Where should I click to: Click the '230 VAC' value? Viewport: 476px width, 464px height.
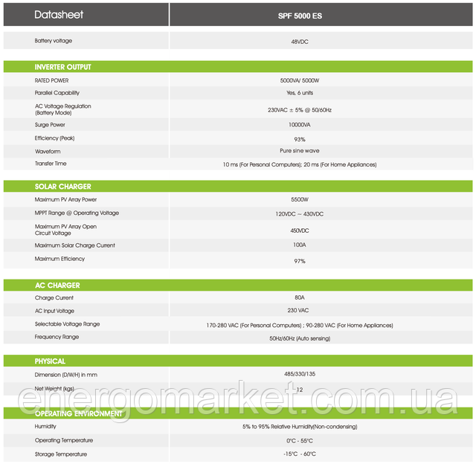coord(298,310)
